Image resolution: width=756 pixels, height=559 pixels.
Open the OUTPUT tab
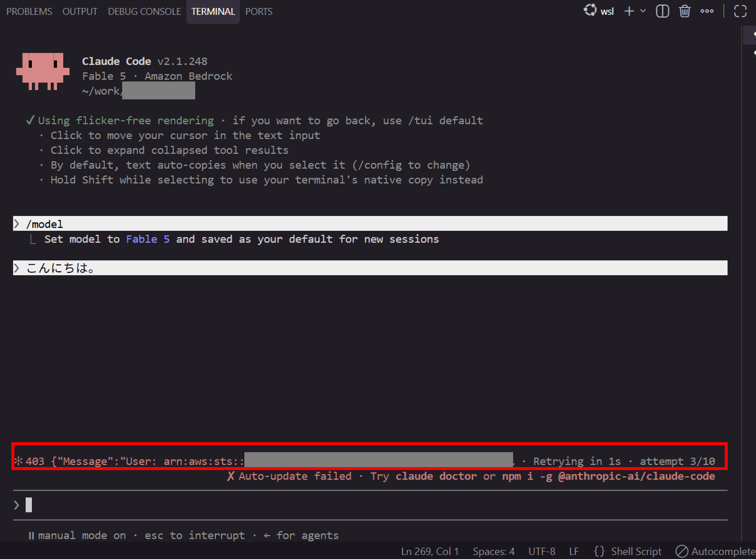tap(80, 11)
